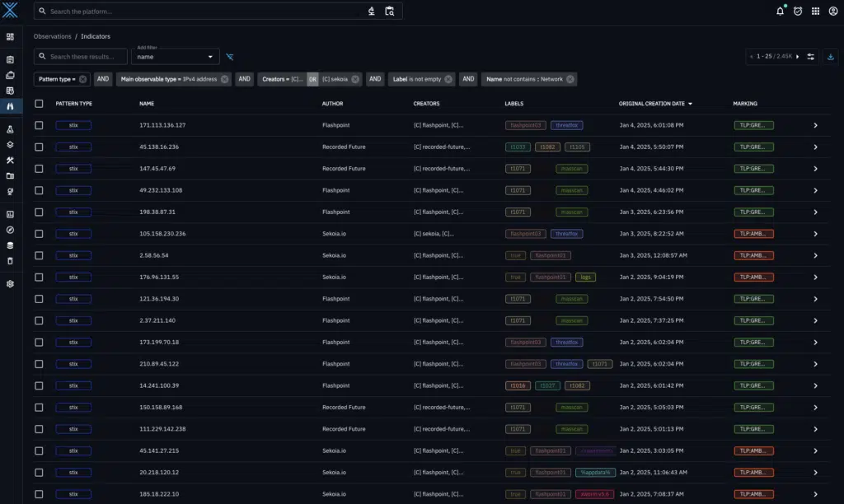The image size is (844, 504).
Task: Open the triggers alarm clock icon
Action: (798, 12)
